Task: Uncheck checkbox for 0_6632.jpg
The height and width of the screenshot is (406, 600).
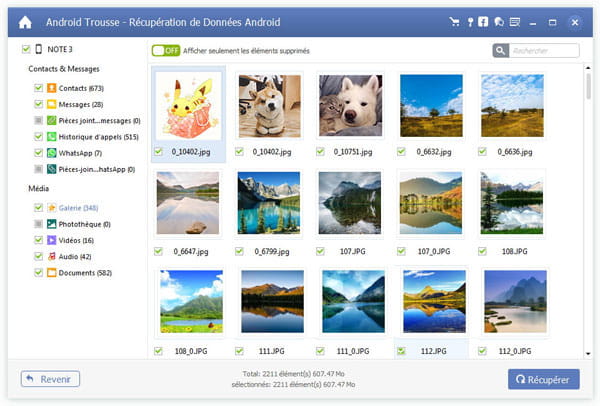Action: click(x=401, y=152)
